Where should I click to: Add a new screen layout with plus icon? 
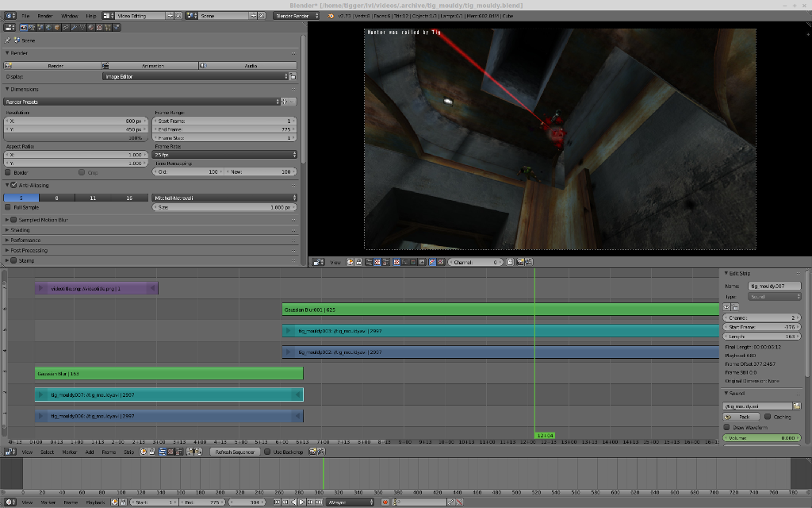170,16
